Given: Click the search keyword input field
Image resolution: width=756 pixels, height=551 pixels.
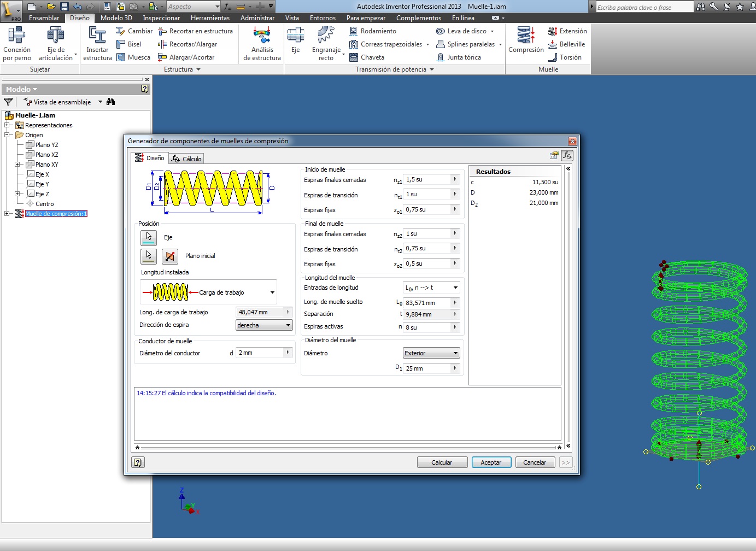Looking at the screenshot, I should (x=644, y=7).
